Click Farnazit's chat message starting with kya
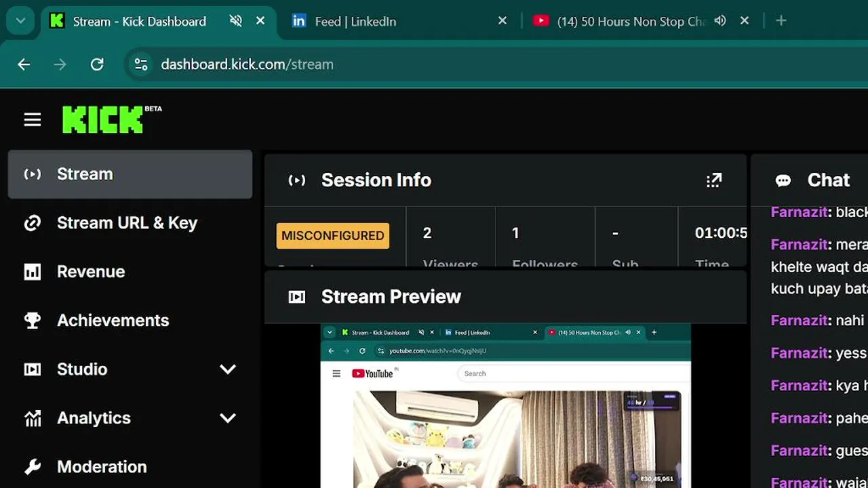Image resolution: width=868 pixels, height=488 pixels. [819, 386]
